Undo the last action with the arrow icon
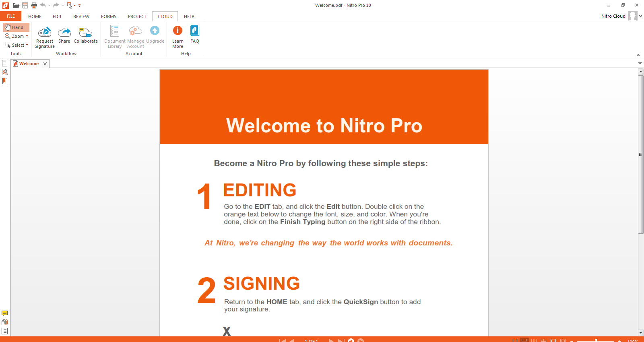This screenshot has height=342, width=644. pos(43,5)
